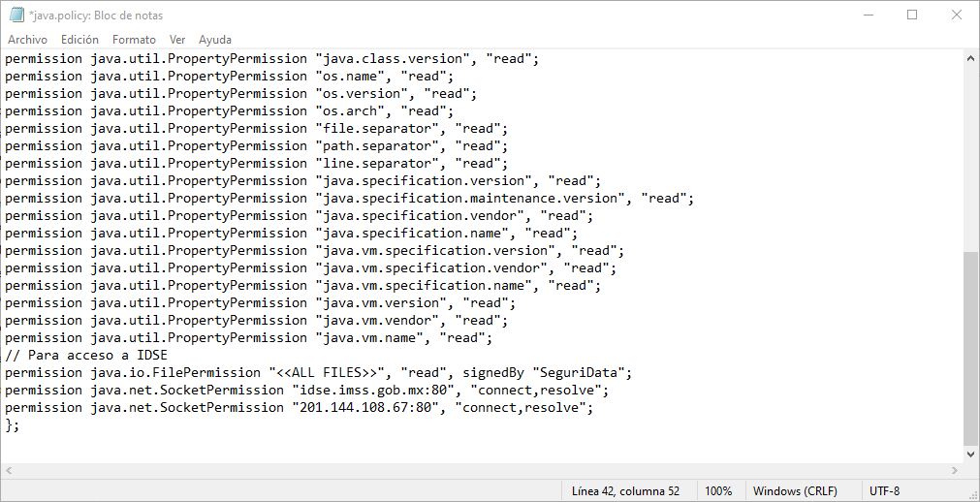Viewport: 980px width, 502px height.
Task: Click the 100% zoom status entry
Action: coord(718,490)
